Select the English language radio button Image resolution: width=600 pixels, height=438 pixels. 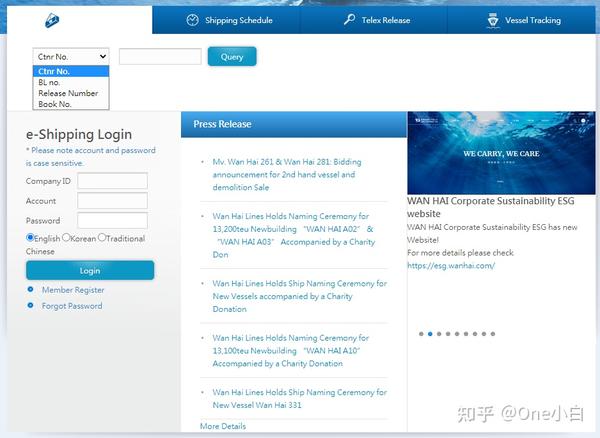click(30, 238)
